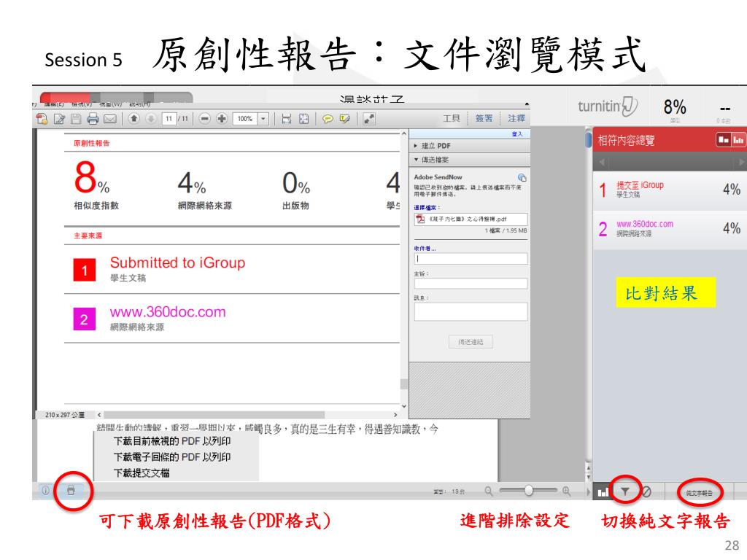Screen dimensions: 747x560
Task: Click the 收件者 recipient input field
Action: 471,259
